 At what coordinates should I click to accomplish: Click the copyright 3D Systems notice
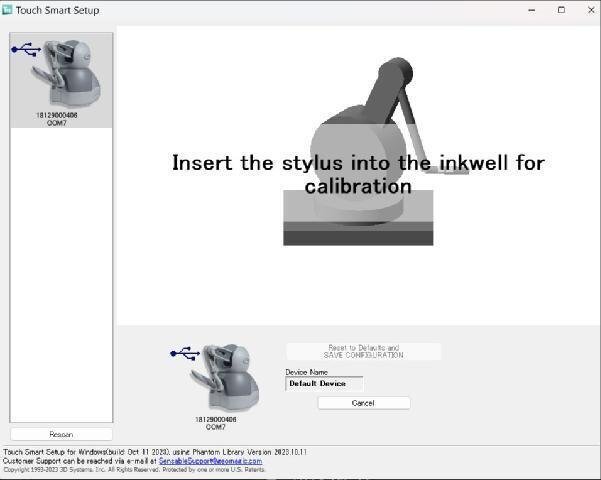[x=134, y=470]
